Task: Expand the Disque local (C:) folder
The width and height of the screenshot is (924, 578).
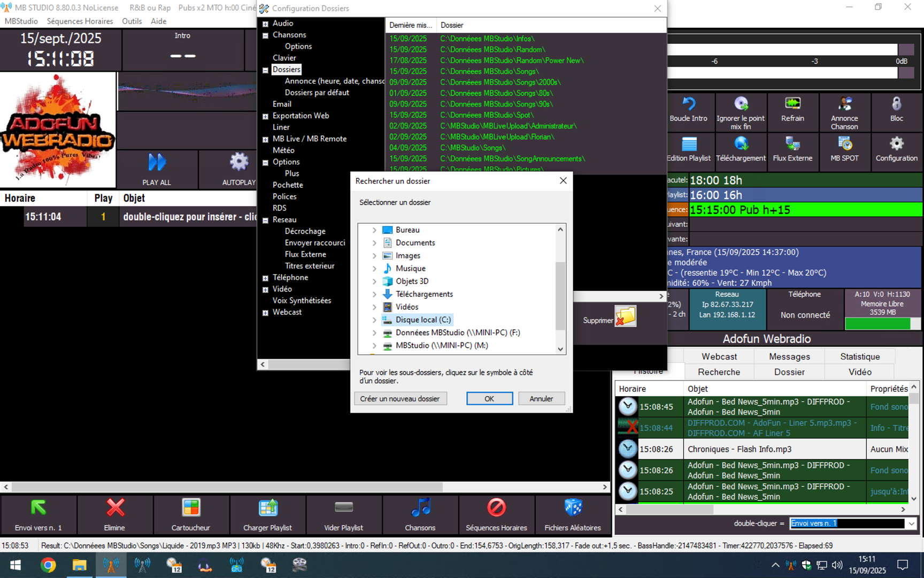Action: 374,320
